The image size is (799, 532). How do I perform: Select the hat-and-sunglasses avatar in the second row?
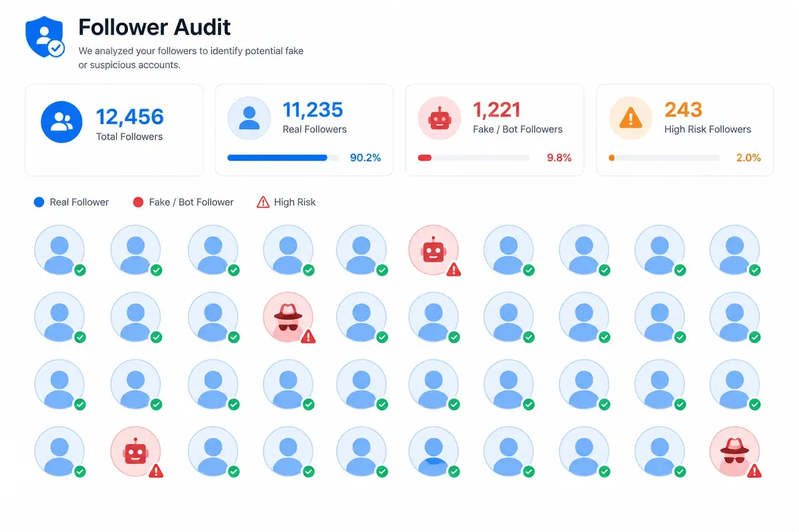coord(288,317)
